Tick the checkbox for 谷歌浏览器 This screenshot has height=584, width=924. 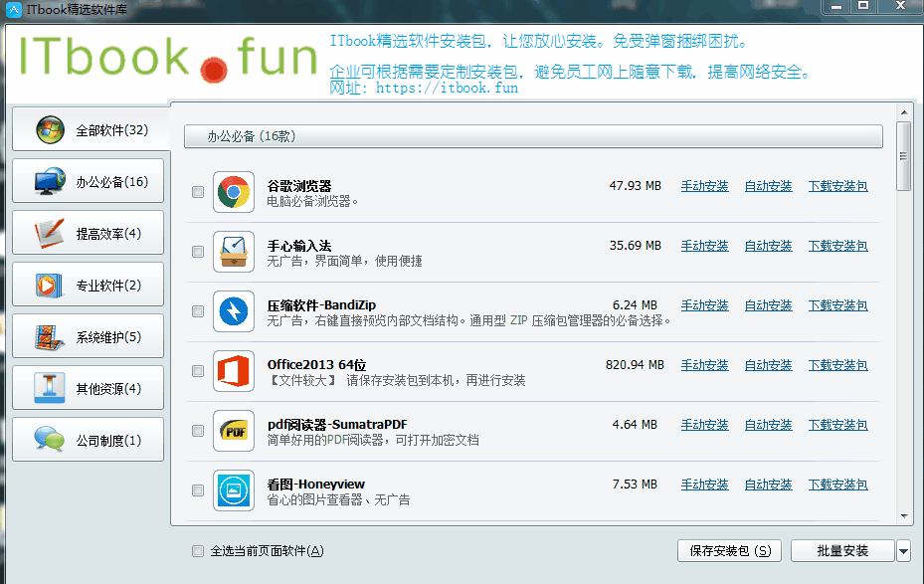click(x=198, y=192)
